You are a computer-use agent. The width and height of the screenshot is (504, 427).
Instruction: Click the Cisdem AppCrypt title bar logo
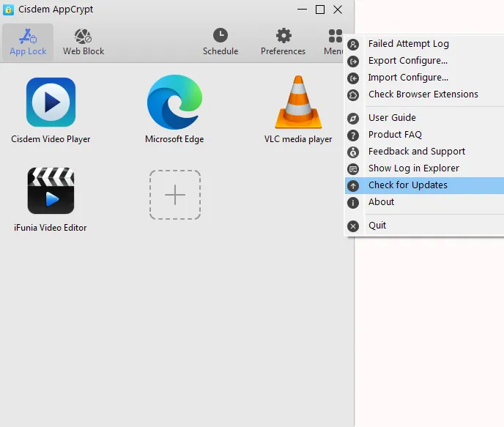(x=8, y=10)
